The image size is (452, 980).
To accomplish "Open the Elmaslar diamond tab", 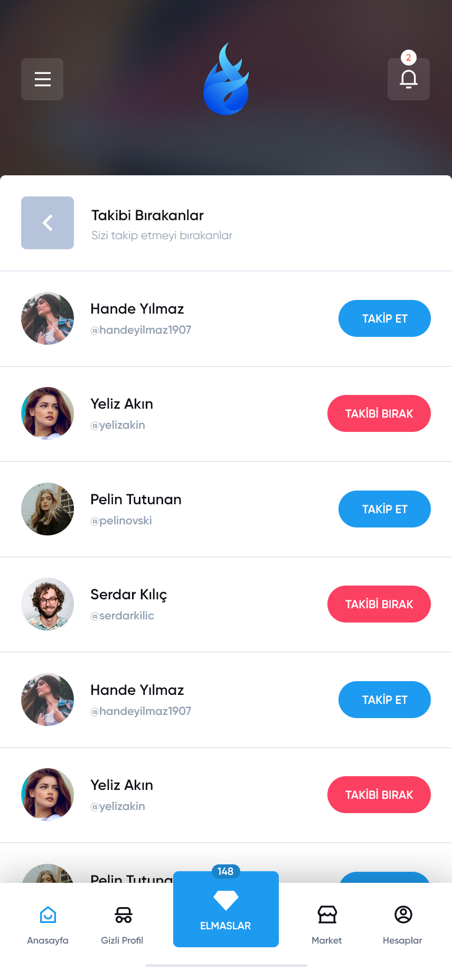I will (226, 909).
